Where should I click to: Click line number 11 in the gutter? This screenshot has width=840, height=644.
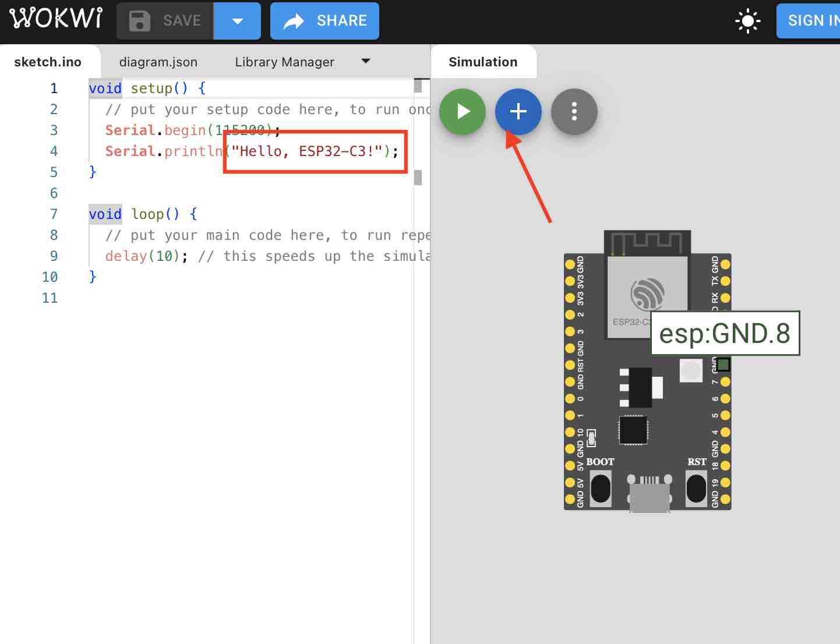50,298
